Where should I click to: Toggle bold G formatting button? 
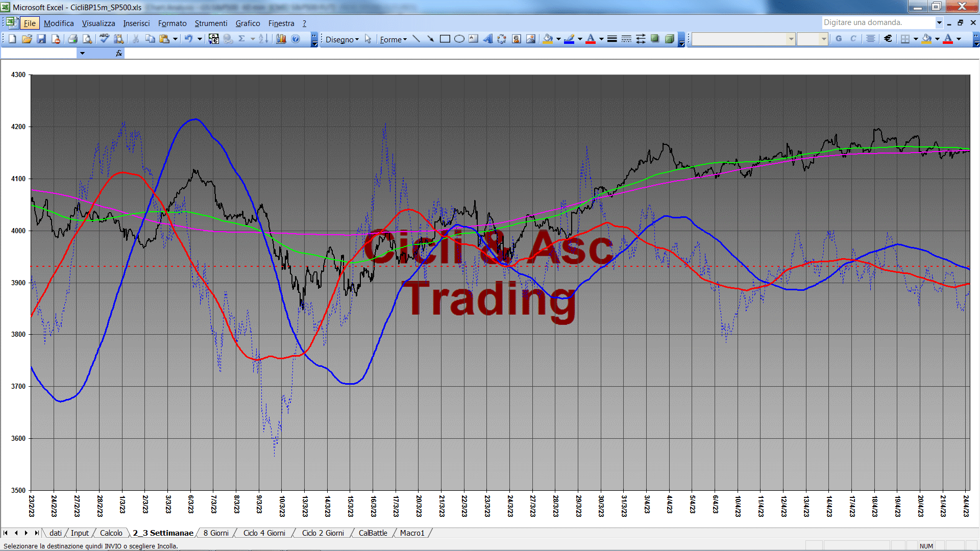[x=839, y=39]
